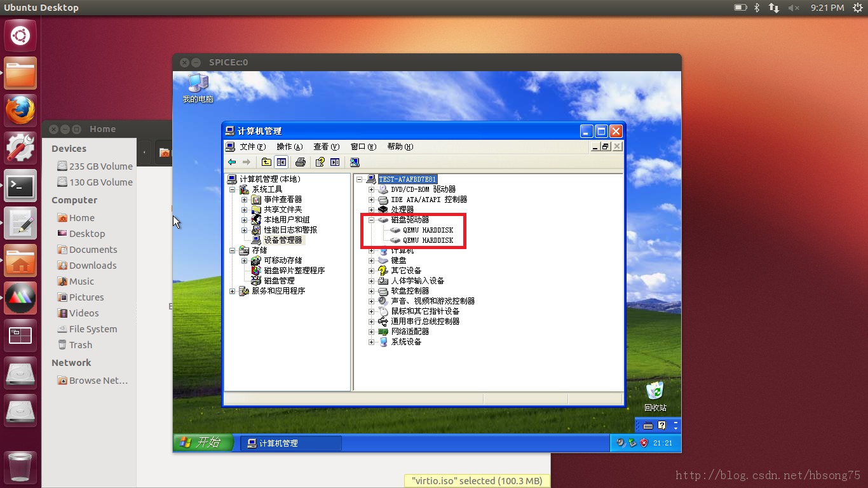The width and height of the screenshot is (868, 488).
Task: Expand the 共享文件夹 node
Action: 244,210
